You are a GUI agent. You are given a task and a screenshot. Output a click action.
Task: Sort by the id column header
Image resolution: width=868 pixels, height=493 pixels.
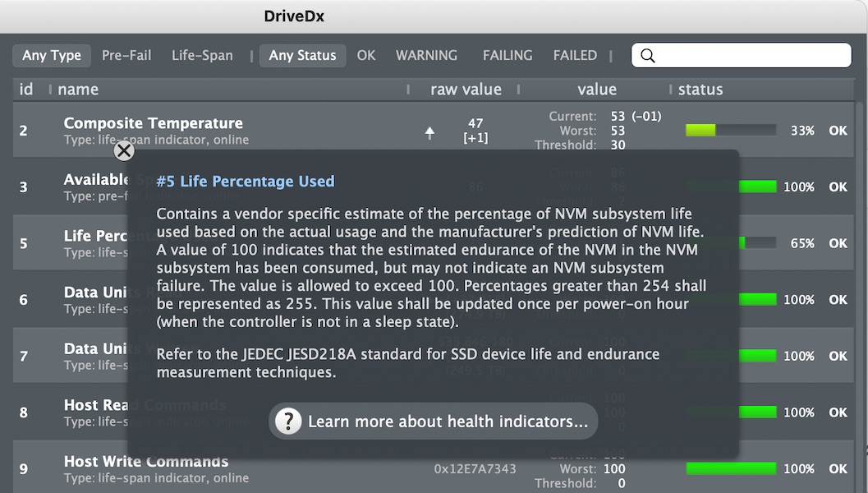click(x=26, y=90)
